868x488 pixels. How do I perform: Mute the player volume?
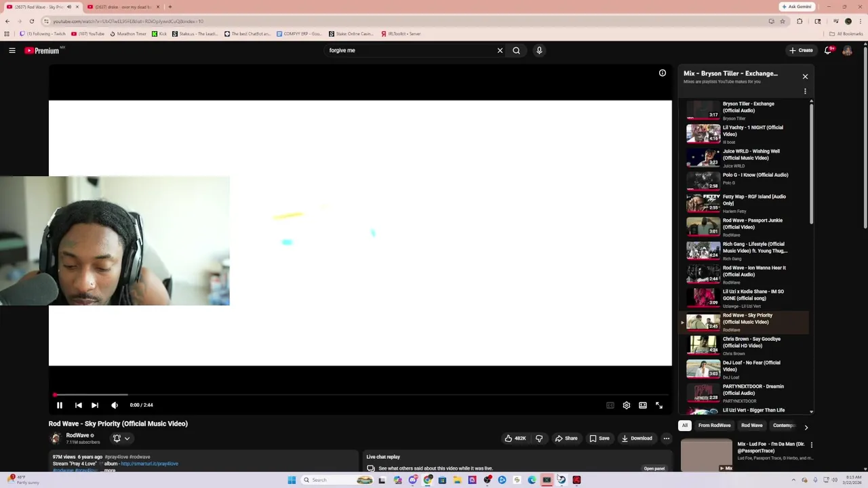115,405
